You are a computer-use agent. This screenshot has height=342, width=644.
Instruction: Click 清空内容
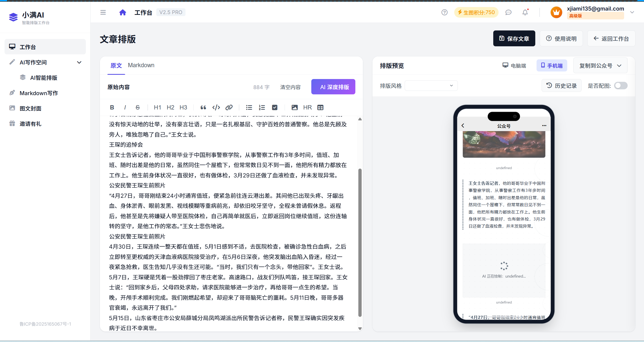[290, 87]
